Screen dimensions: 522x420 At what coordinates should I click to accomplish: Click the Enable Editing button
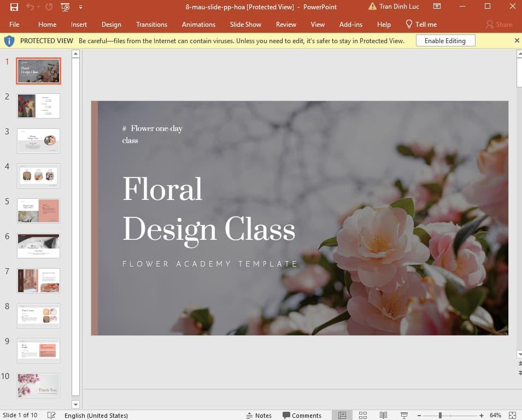coord(445,40)
